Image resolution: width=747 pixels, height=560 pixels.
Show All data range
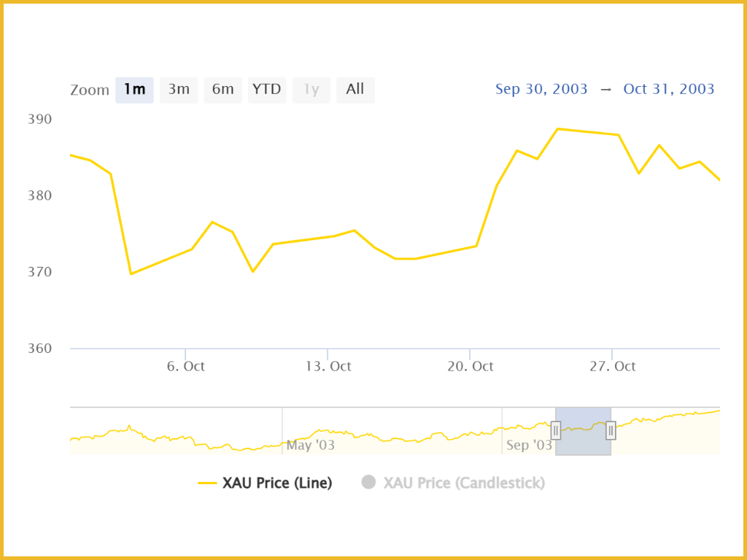355,90
